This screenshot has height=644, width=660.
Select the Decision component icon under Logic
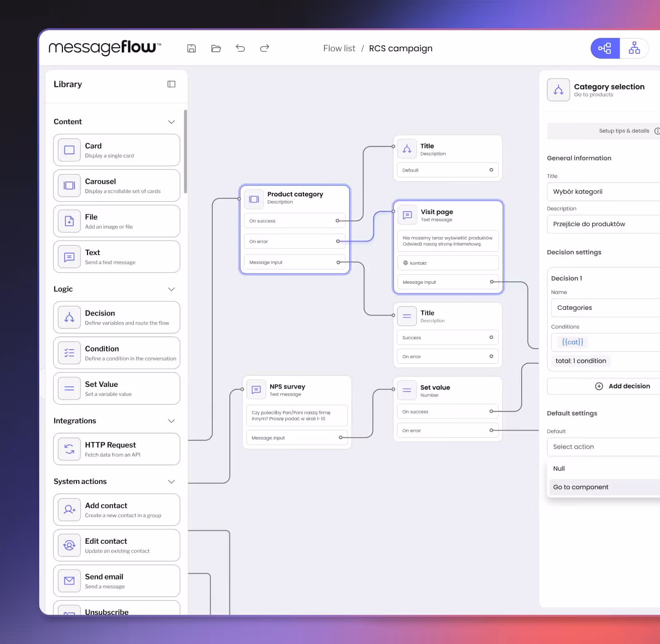[69, 317]
